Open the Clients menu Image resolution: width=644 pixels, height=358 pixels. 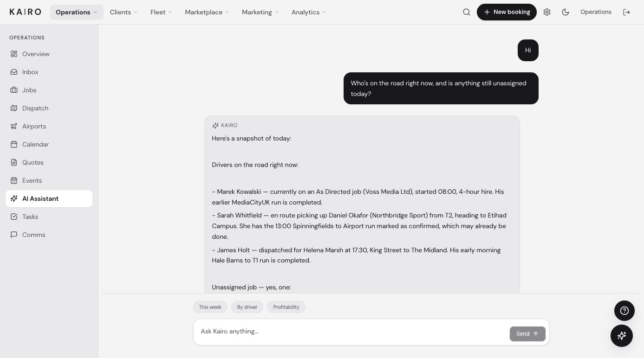tap(124, 12)
